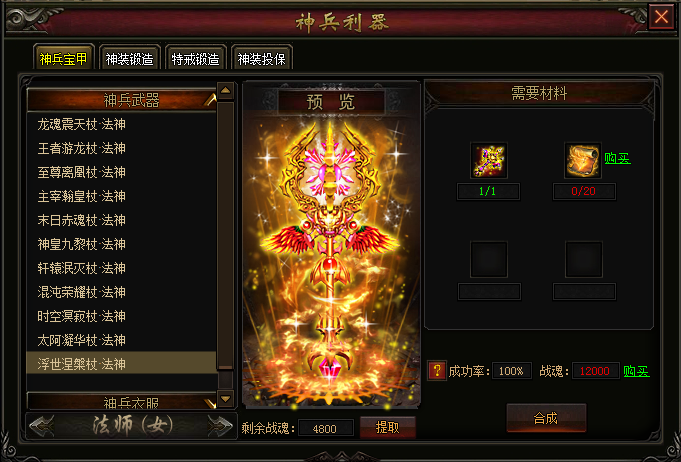The width and height of the screenshot is (681, 462).
Task: Collapse the 神兵武器 category header
Action: pos(122,100)
